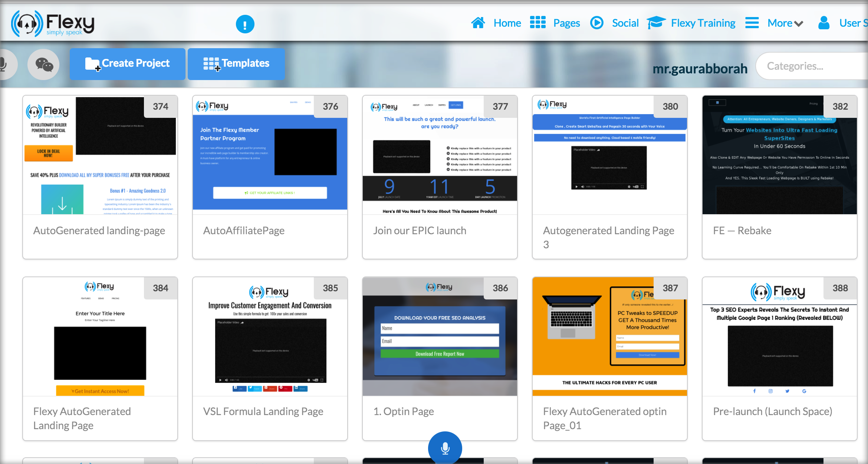
Task: Click the Flexy Training graduation cap icon
Action: [x=656, y=23]
